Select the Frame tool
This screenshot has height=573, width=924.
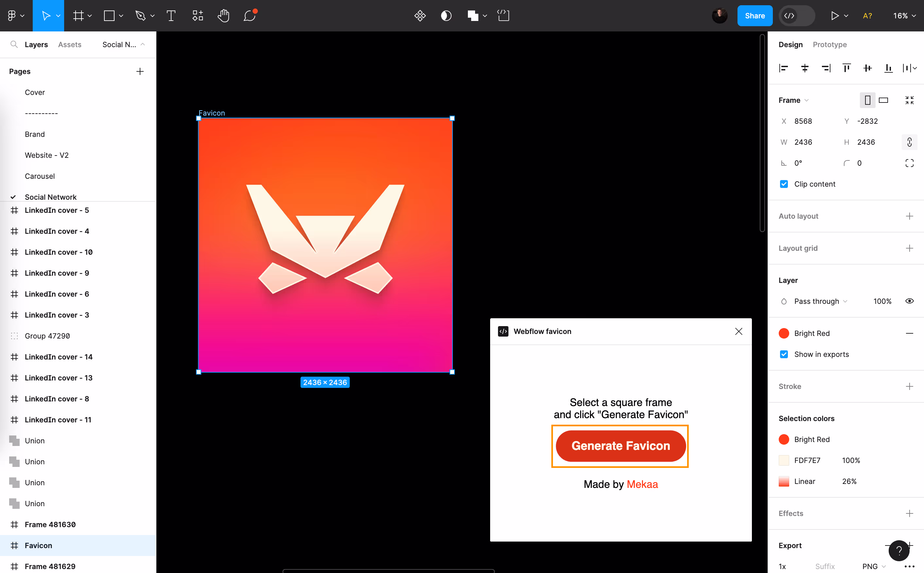(79, 15)
